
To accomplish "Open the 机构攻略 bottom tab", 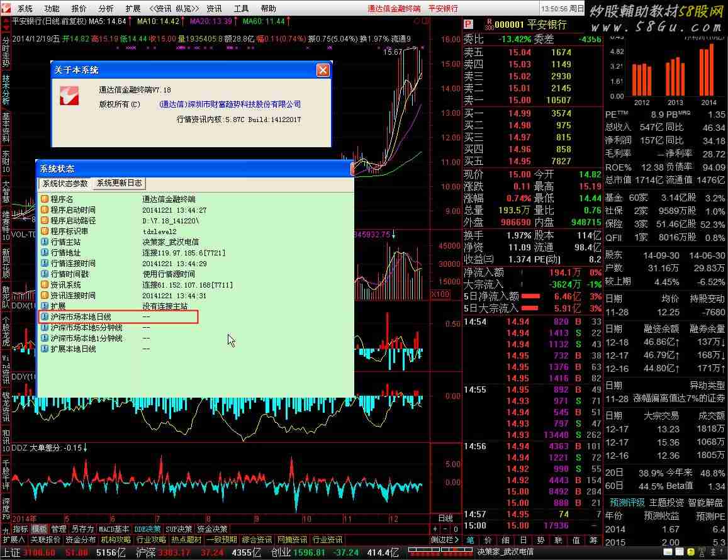I will [116, 540].
